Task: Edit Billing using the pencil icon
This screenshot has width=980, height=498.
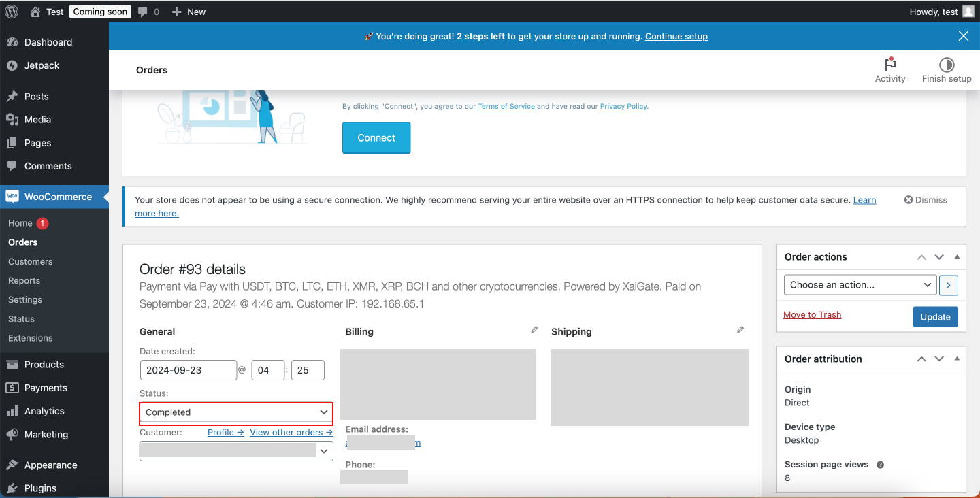Action: (x=534, y=329)
